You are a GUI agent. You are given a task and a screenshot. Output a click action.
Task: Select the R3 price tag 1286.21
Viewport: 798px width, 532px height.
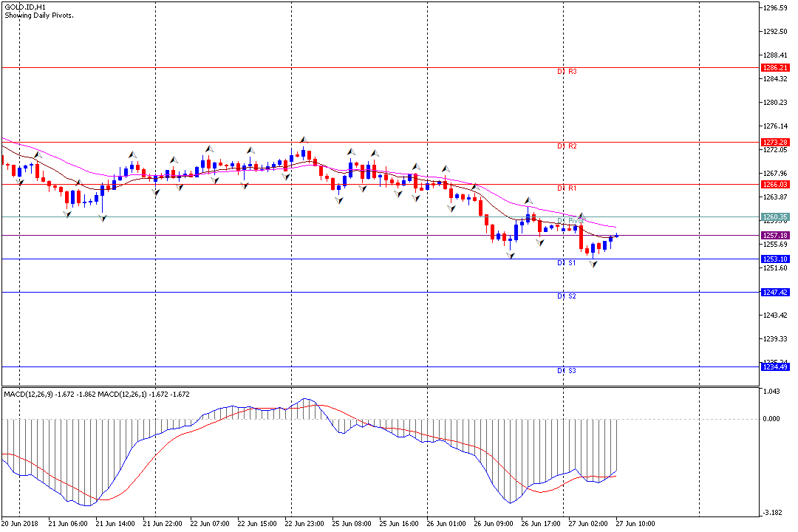pos(774,67)
